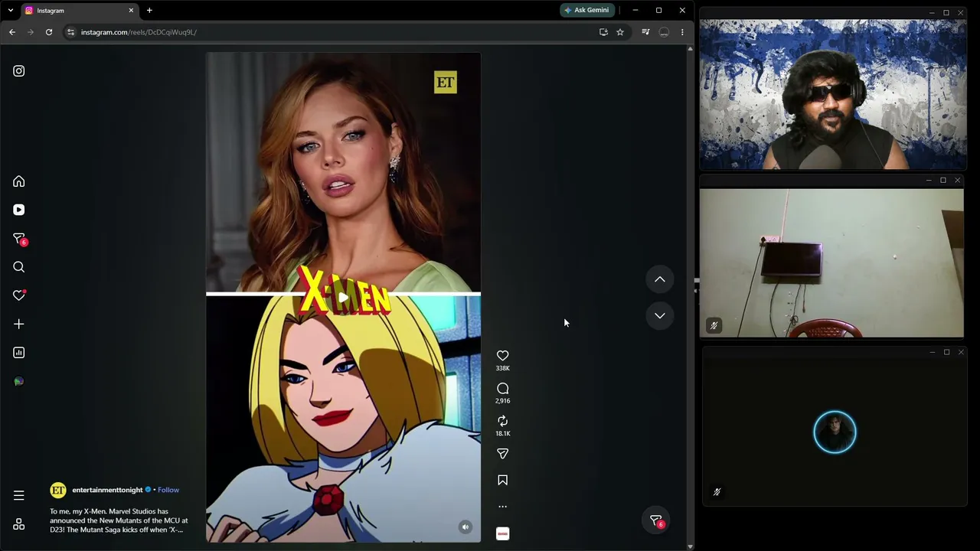Go to the previous reel
The image size is (980, 551).
coord(659,279)
